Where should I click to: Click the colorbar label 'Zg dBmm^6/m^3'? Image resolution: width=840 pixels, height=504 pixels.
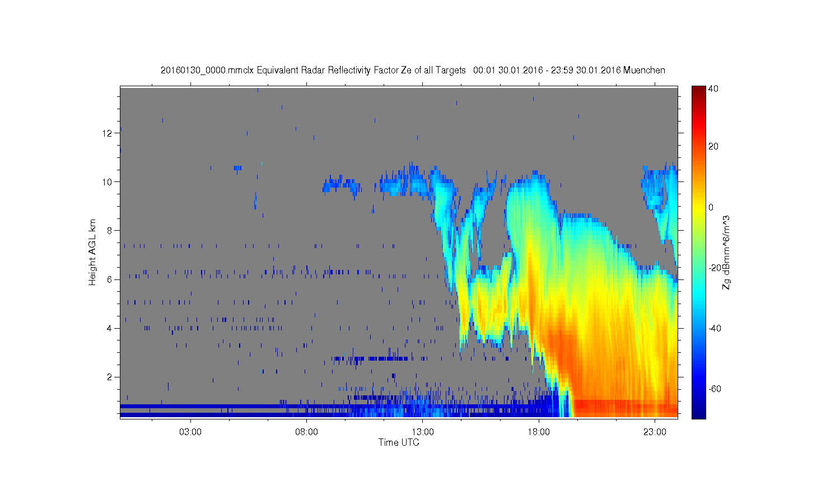(x=726, y=252)
